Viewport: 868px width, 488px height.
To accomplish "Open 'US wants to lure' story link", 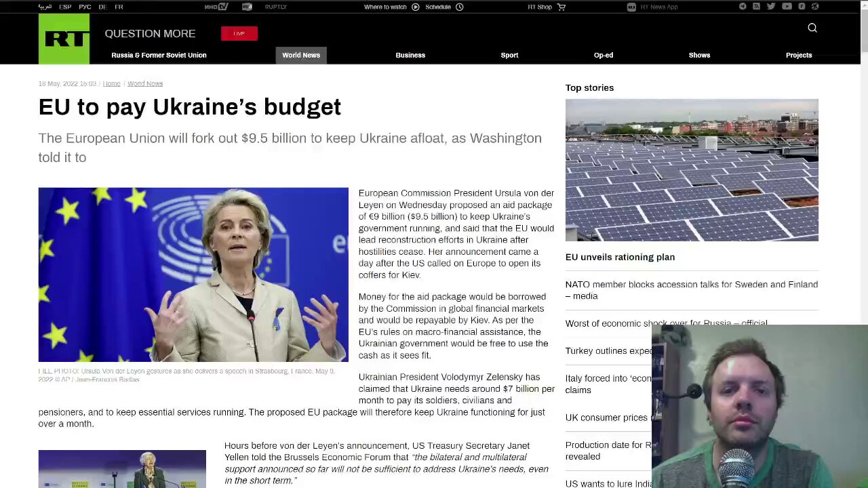I will click(x=608, y=483).
